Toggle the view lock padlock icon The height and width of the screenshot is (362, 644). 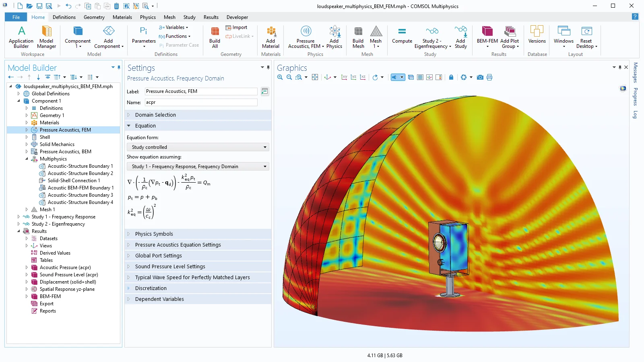[451, 77]
